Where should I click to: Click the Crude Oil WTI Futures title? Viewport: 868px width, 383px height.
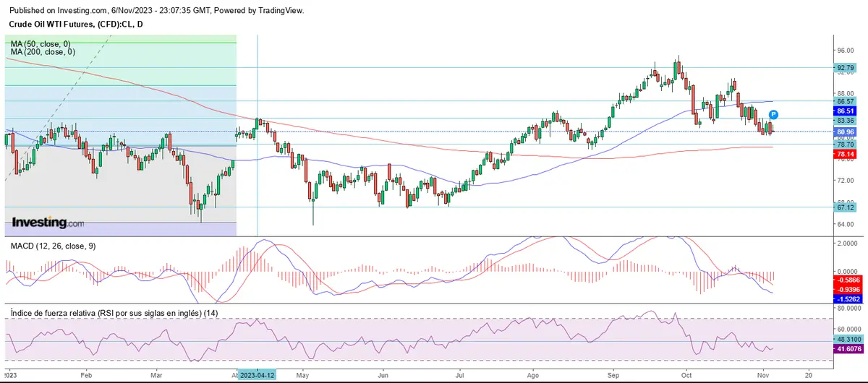click(76, 24)
